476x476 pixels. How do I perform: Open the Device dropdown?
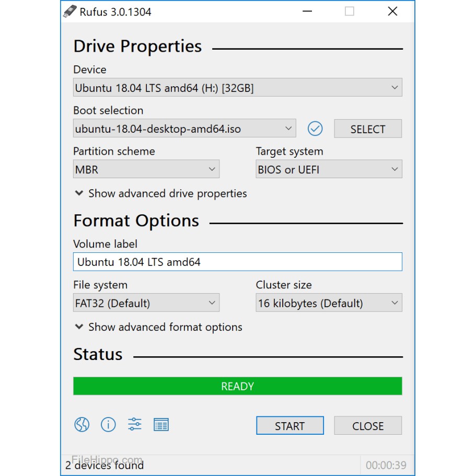pyautogui.click(x=237, y=88)
